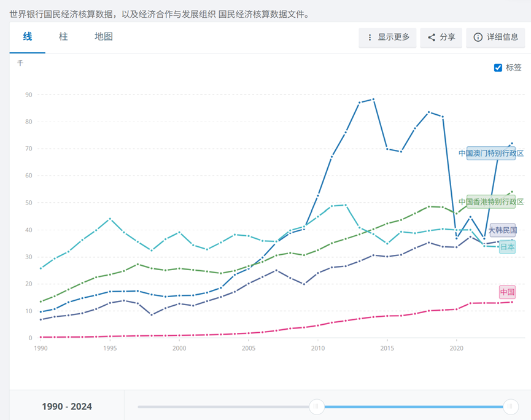
Task: Click the share icon beside 分享
Action: (x=432, y=37)
